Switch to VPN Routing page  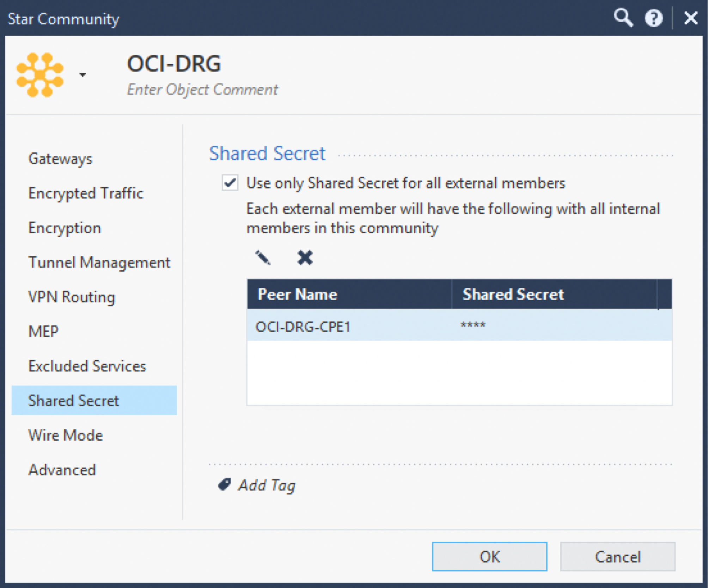pos(72,297)
